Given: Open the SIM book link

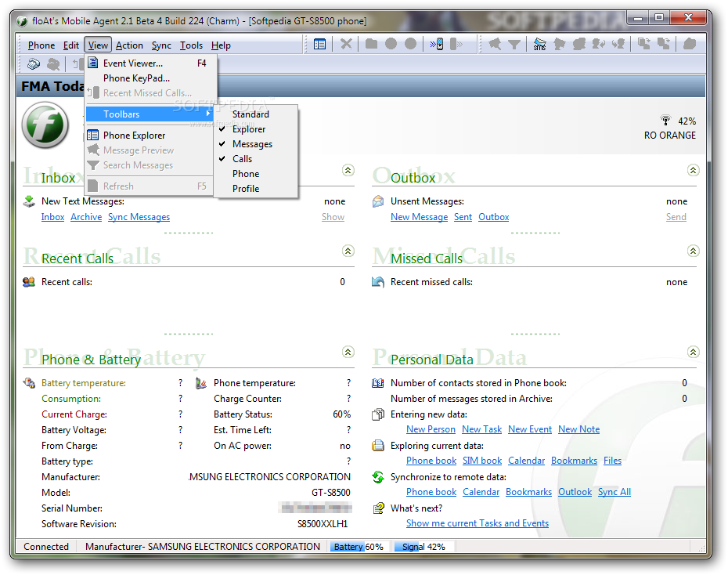Looking at the screenshot, I should coord(482,461).
